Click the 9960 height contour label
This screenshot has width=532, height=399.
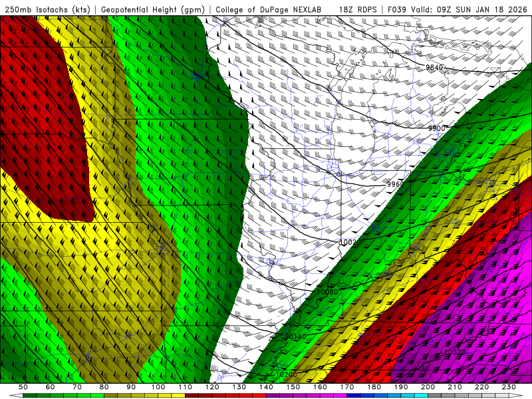[396, 184]
